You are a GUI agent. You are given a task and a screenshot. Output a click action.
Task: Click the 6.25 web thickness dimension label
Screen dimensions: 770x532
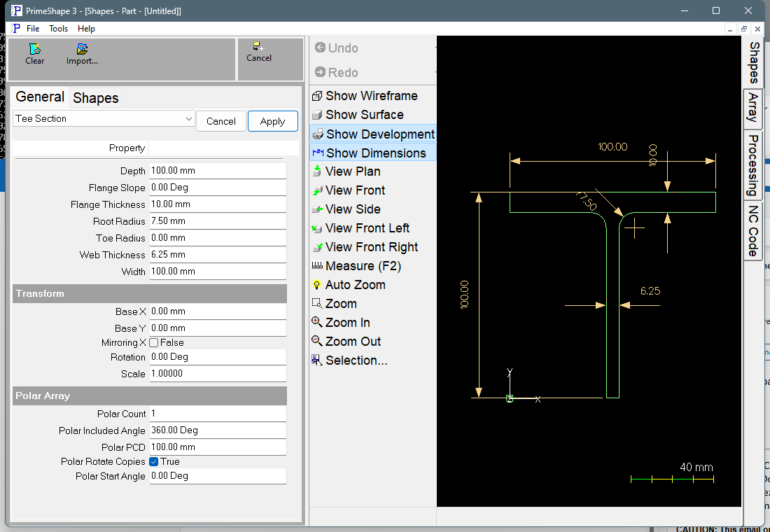[x=650, y=290]
